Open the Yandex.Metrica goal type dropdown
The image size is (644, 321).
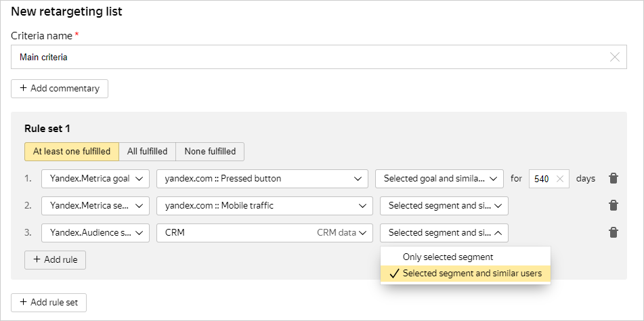coord(95,179)
